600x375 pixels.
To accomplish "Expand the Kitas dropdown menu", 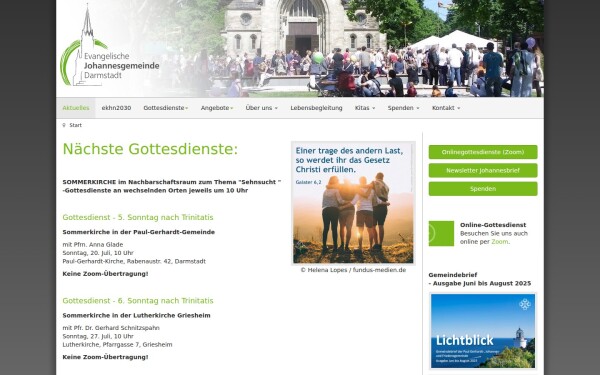I will click(365, 108).
